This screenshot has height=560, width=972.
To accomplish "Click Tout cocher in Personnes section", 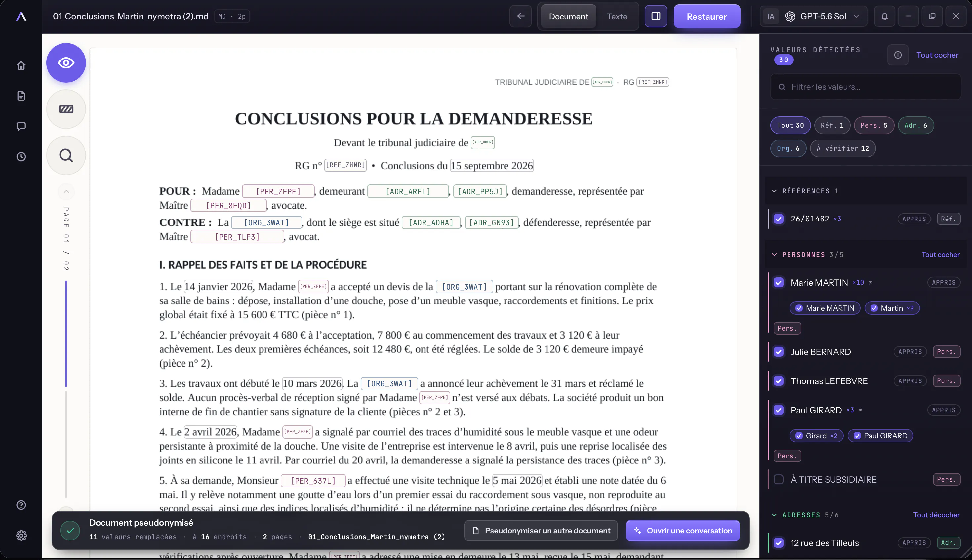I will point(941,255).
